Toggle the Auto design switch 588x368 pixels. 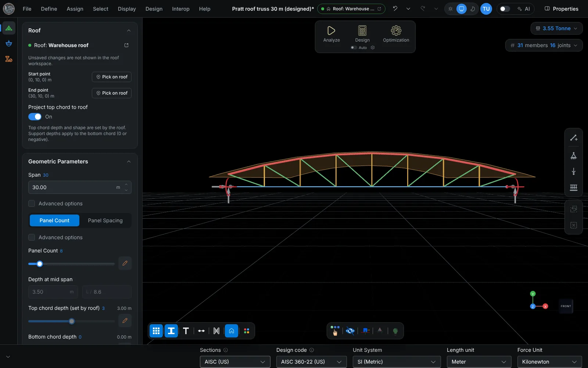tap(354, 47)
